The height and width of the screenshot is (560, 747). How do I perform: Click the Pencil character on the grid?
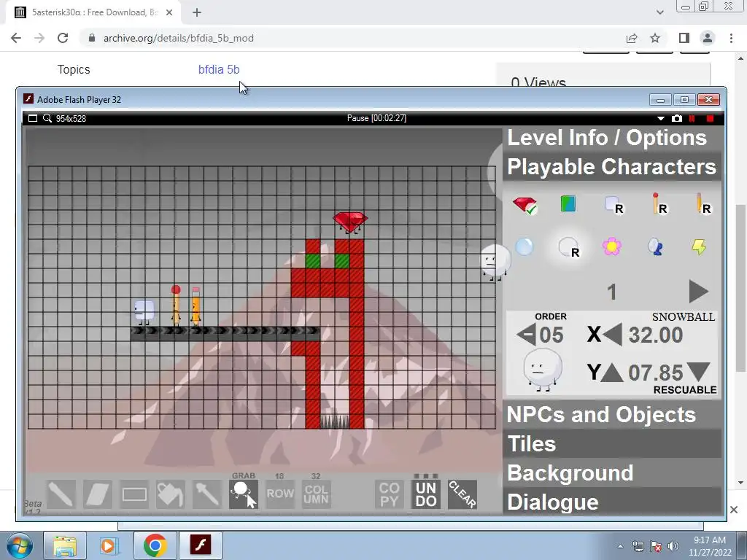196,307
